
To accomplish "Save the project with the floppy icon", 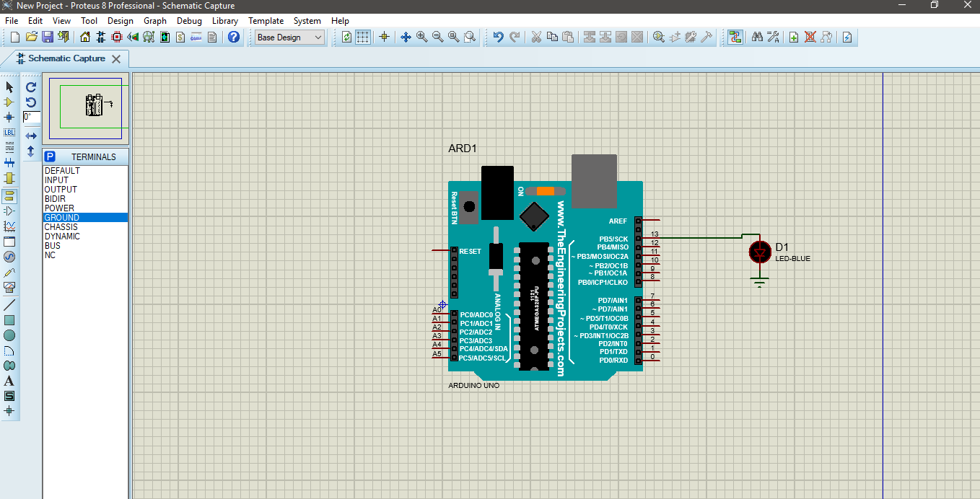I will click(x=47, y=37).
